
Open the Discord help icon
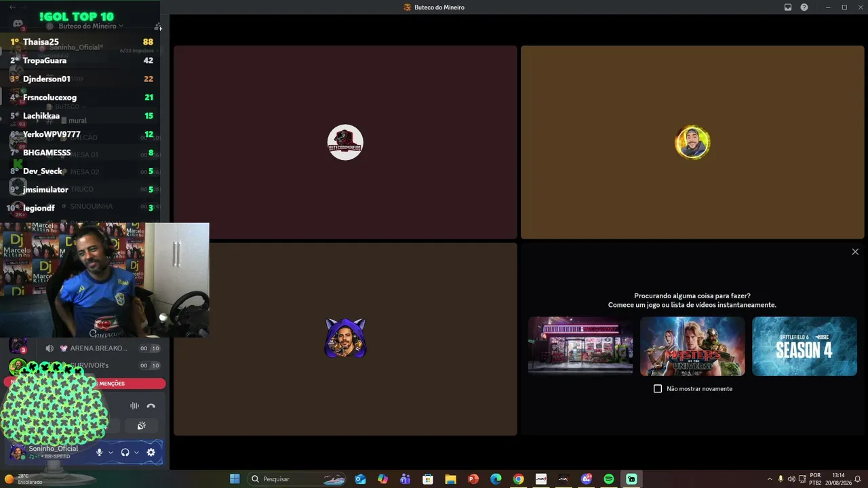coord(804,7)
